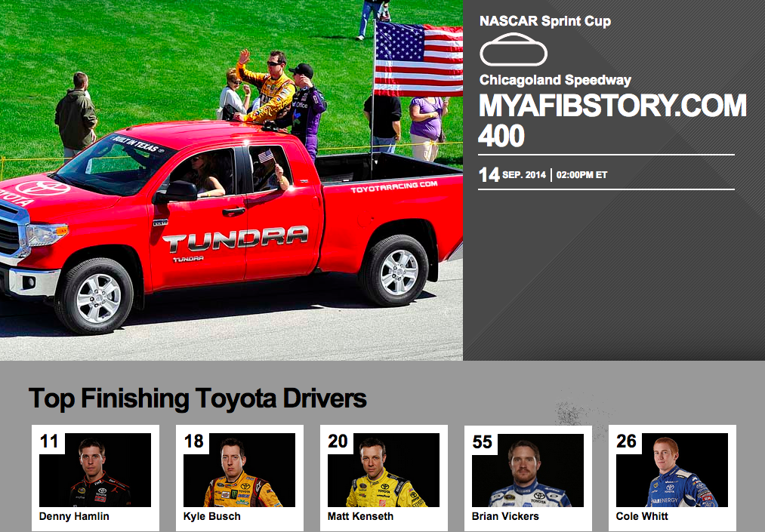Click the Brian Vickers name link

[505, 516]
